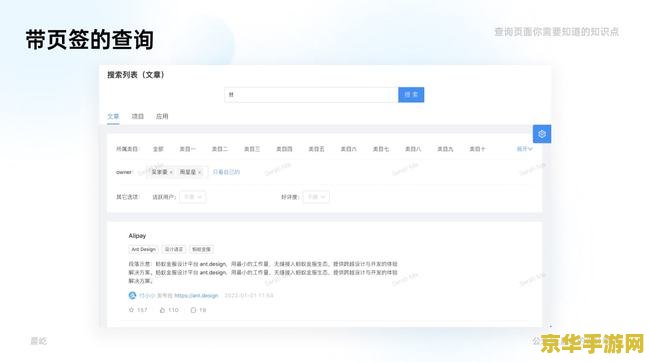Click the thumbs-up like icon
The height and width of the screenshot is (362, 650).
coord(162,310)
